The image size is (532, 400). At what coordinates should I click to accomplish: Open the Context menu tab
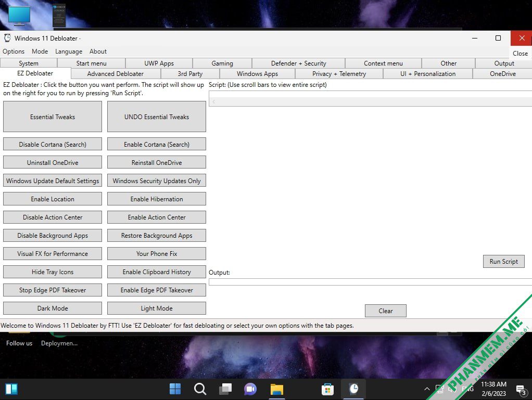click(x=384, y=63)
